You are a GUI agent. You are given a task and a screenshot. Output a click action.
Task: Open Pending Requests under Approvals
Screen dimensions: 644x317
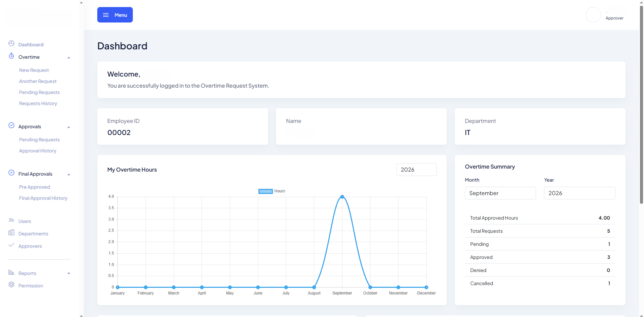pyautogui.click(x=39, y=140)
